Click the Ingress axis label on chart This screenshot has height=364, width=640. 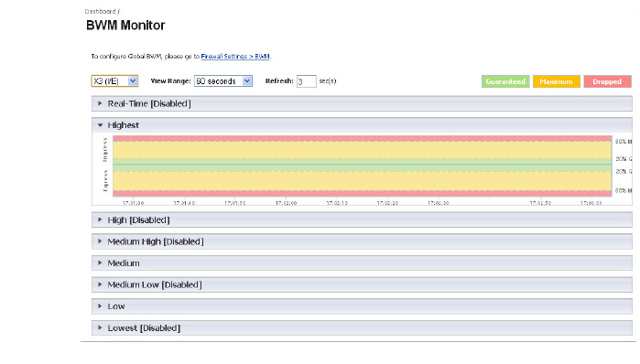[105, 150]
